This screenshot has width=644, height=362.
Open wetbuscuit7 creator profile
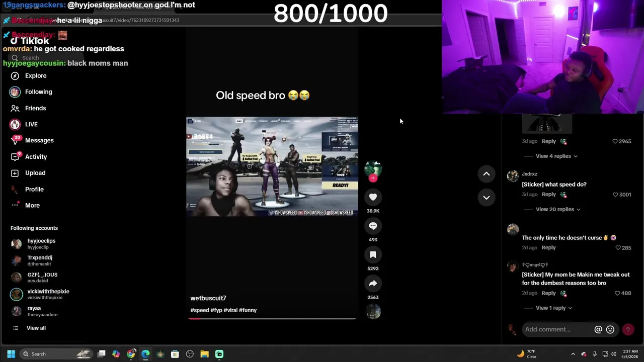[208, 298]
